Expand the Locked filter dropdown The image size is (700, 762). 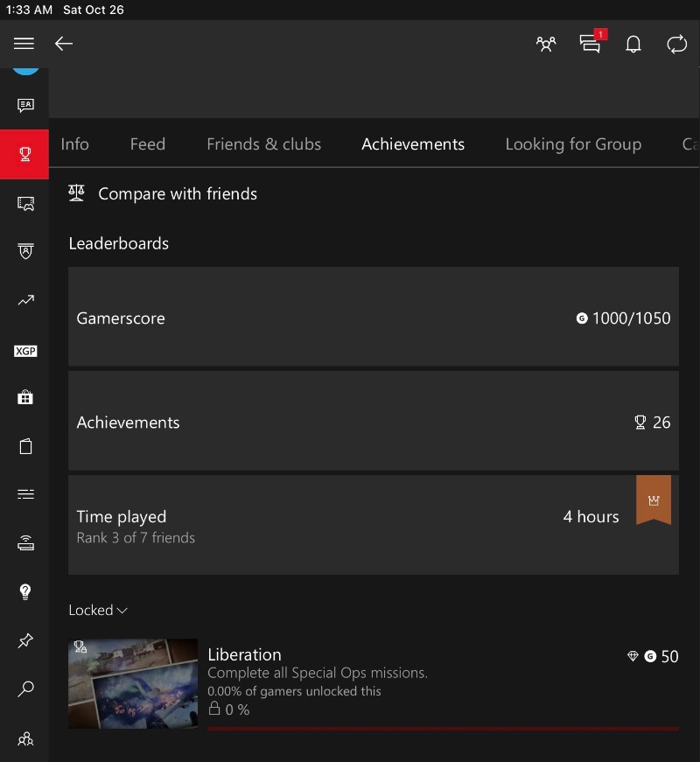pos(98,610)
